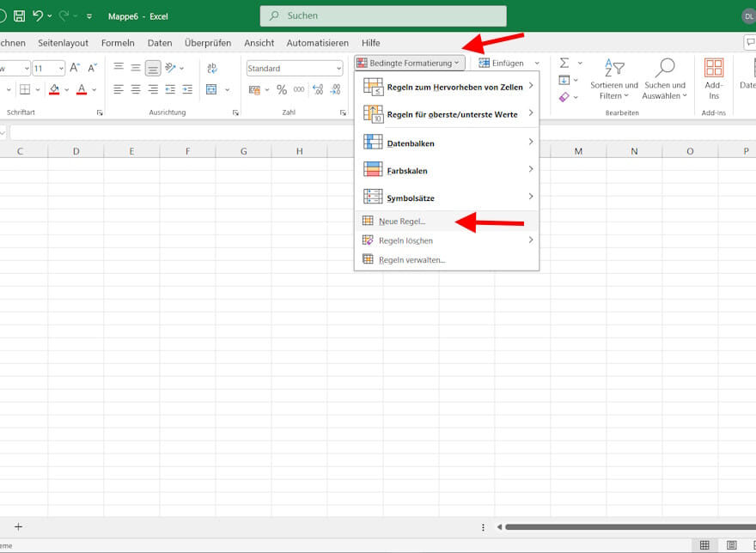The height and width of the screenshot is (553, 756).
Task: Click the percent style icon
Action: click(x=281, y=88)
